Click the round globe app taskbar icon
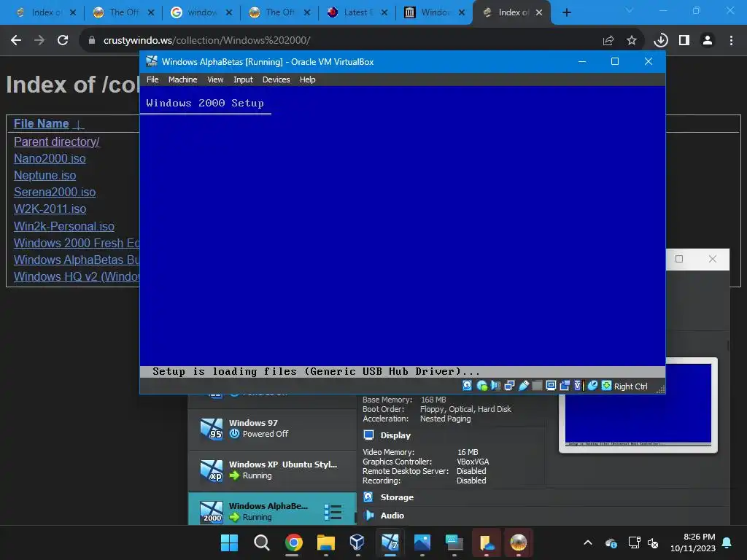Image resolution: width=747 pixels, height=560 pixels. pyautogui.click(x=519, y=542)
